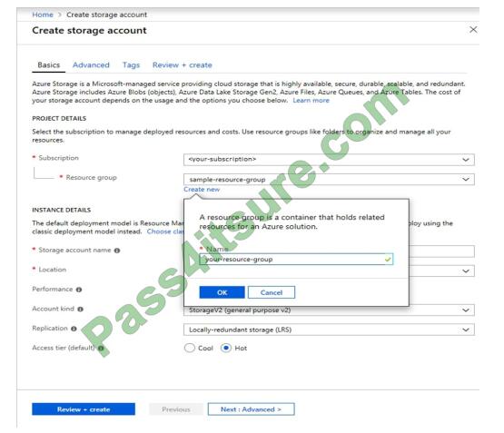Cancel the new resource group dialog

coord(272,292)
